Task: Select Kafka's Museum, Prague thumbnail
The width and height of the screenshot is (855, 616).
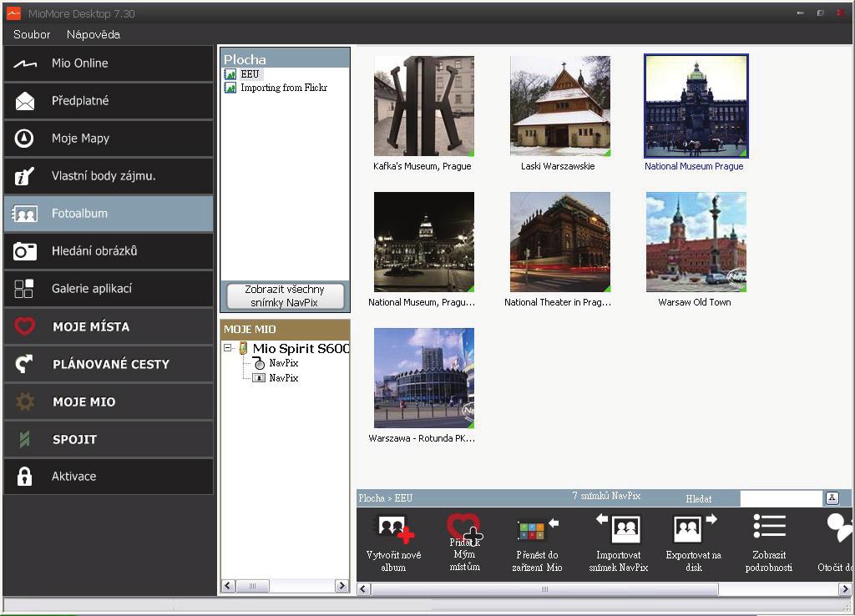Action: [423, 106]
